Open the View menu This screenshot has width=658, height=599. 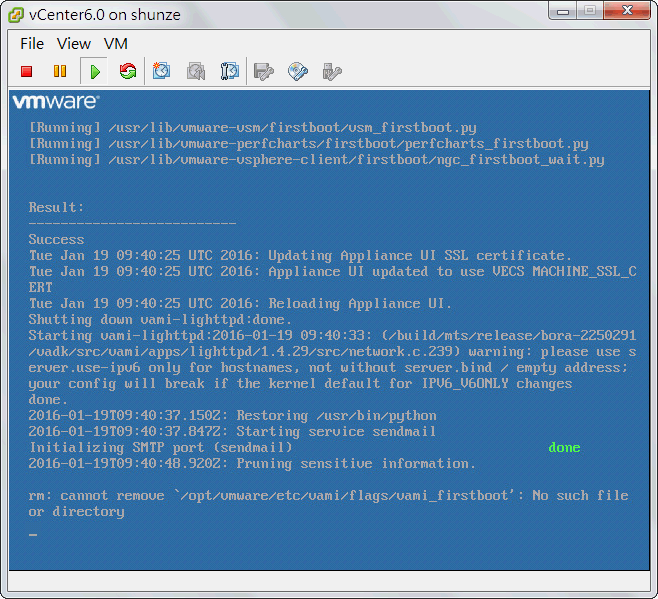pos(74,44)
